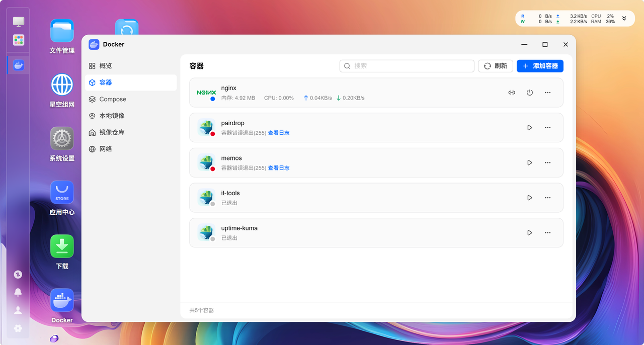Open the nginx container link icon
The image size is (644, 345).
(512, 93)
